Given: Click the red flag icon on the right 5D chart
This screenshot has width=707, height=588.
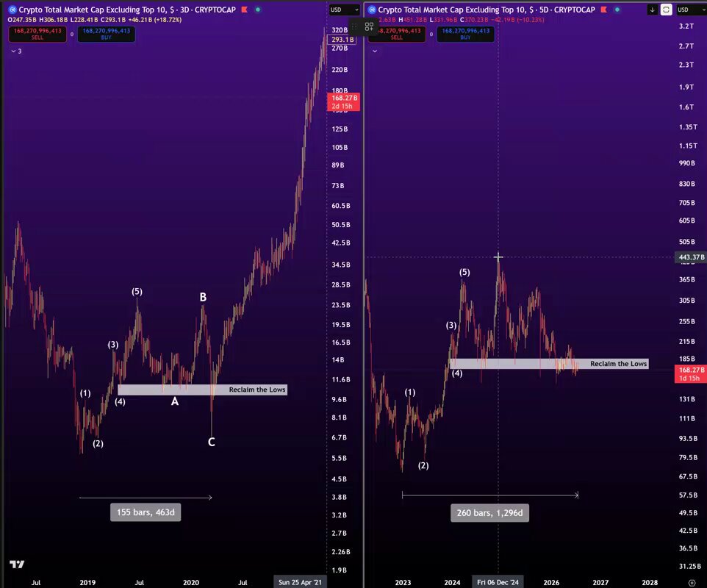Looking at the screenshot, I should [x=604, y=10].
